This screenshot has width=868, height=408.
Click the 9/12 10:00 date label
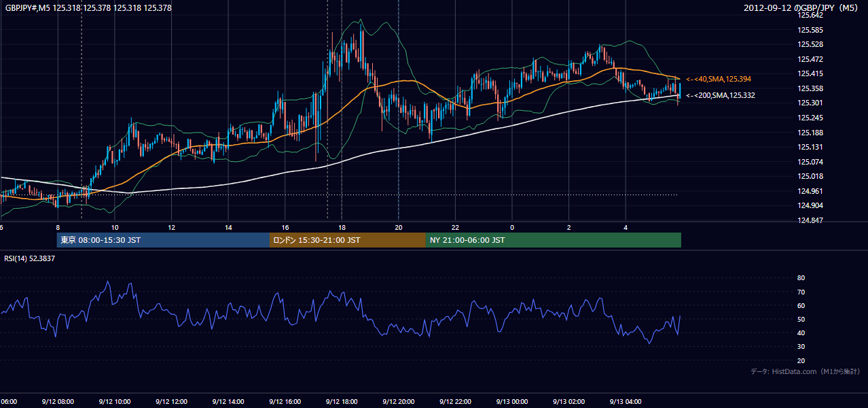click(x=114, y=402)
